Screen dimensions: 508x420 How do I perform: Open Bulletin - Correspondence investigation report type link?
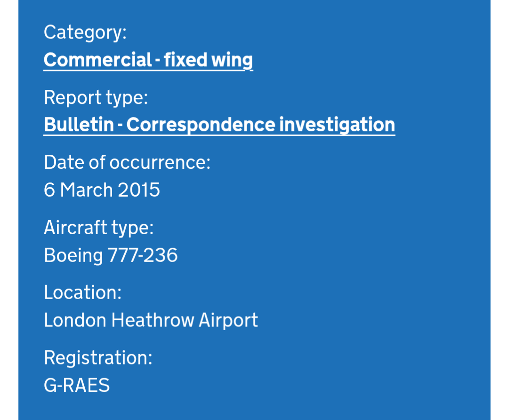pos(219,125)
